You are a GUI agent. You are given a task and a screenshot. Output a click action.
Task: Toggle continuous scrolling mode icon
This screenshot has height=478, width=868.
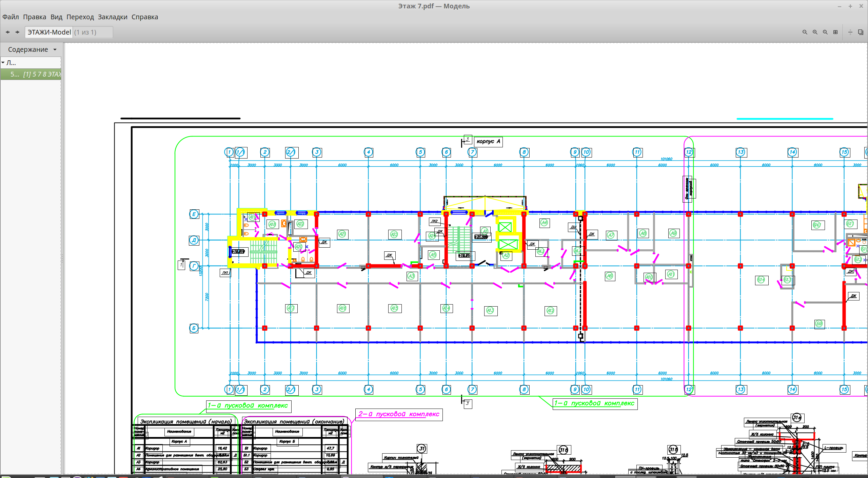pyautogui.click(x=850, y=32)
